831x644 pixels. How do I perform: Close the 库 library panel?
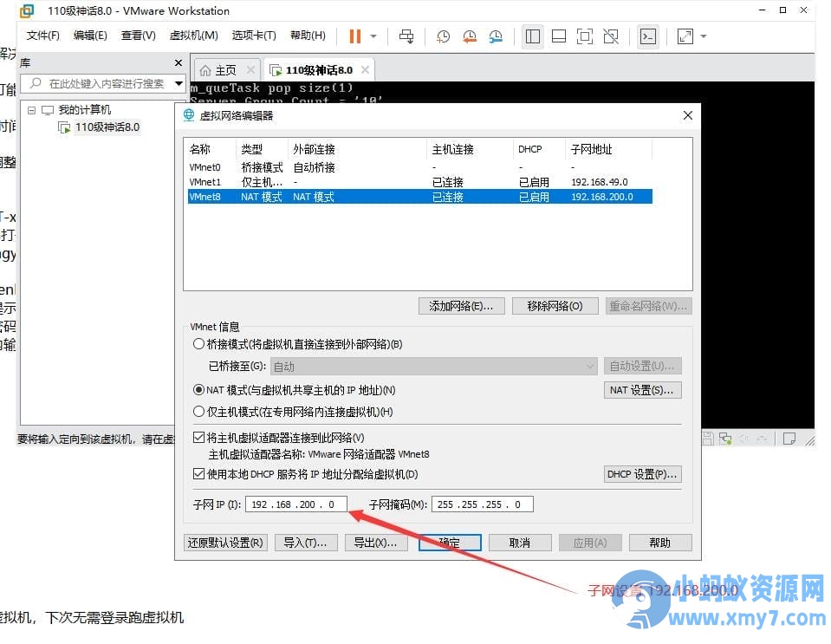[x=179, y=63]
